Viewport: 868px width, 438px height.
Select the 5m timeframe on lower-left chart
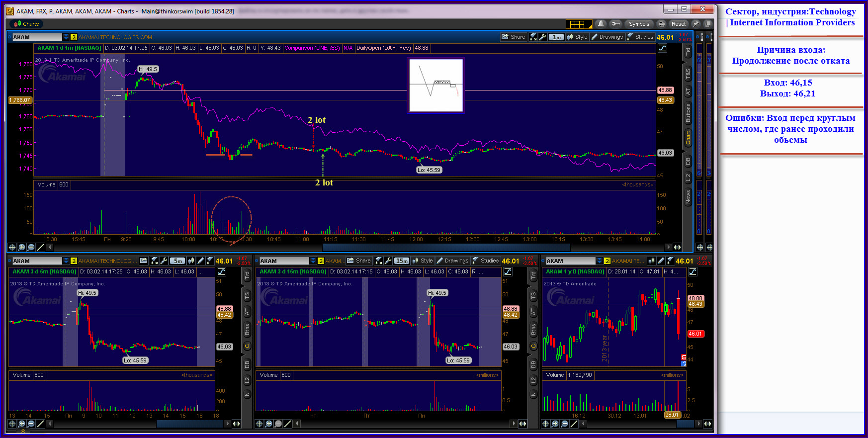tap(177, 261)
